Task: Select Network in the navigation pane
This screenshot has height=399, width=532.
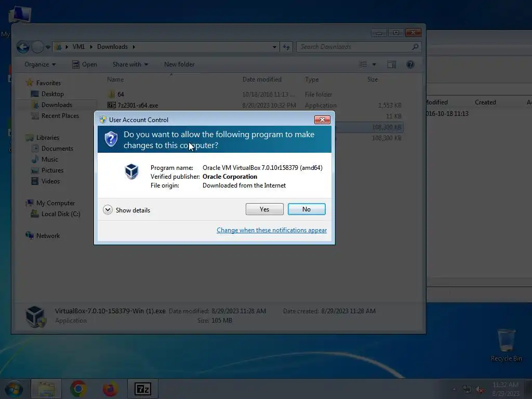Action: [x=48, y=235]
